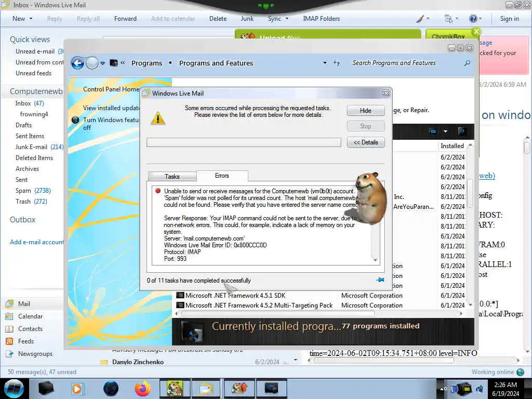Image resolution: width=532 pixels, height=399 pixels.
Task: Click View installed updates link
Action: 111,108
